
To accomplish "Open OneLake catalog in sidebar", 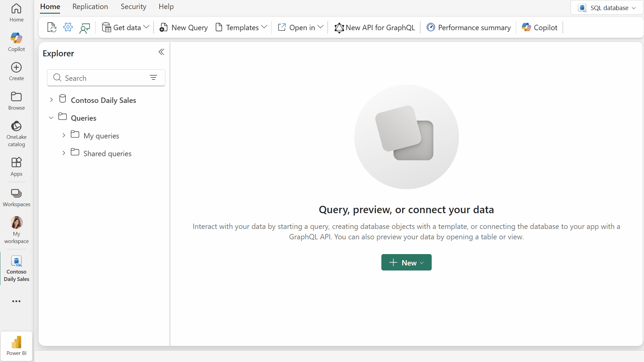I will tap(16, 133).
